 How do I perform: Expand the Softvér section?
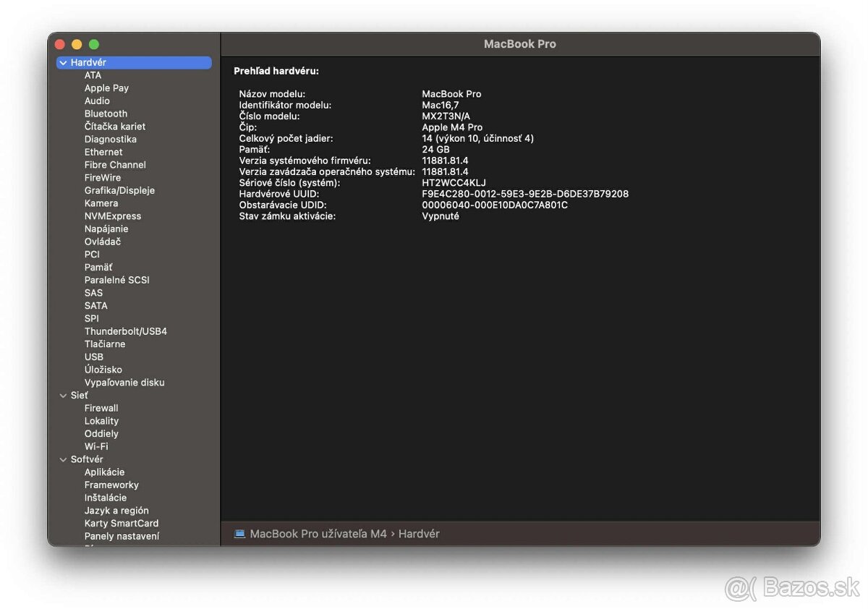coord(64,459)
